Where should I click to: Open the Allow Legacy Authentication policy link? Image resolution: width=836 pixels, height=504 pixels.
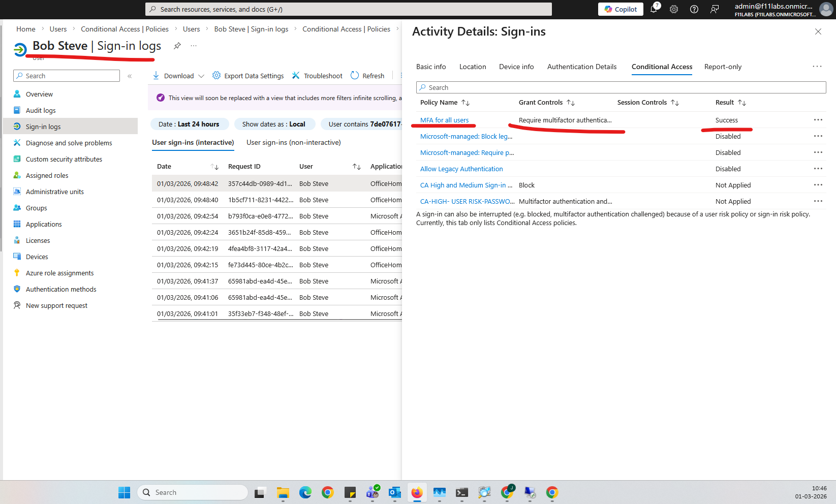pyautogui.click(x=461, y=169)
